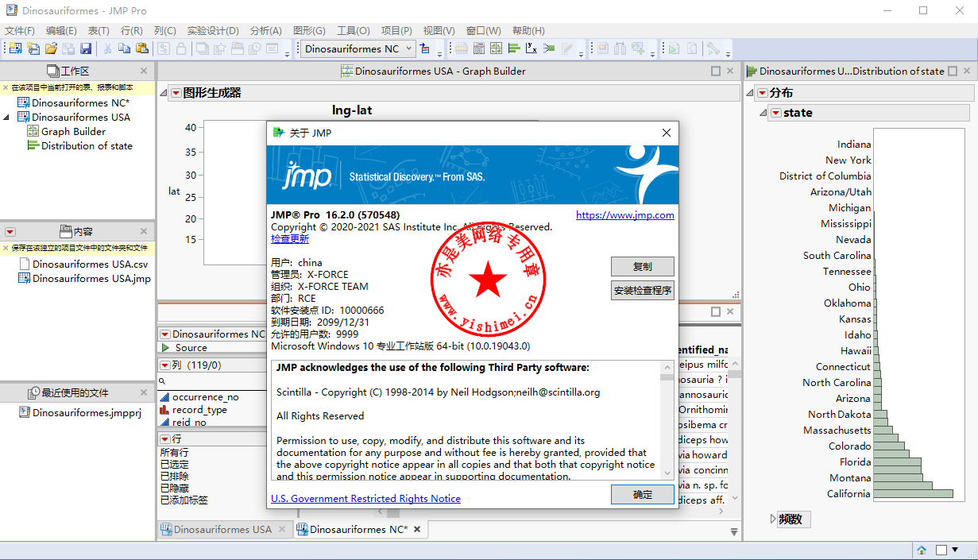Click the 检查更新 link
Viewport: 978px width, 560px height.
(x=290, y=238)
